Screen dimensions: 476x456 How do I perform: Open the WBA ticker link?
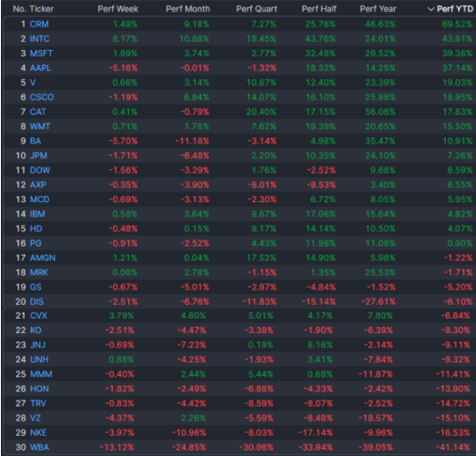(x=39, y=447)
